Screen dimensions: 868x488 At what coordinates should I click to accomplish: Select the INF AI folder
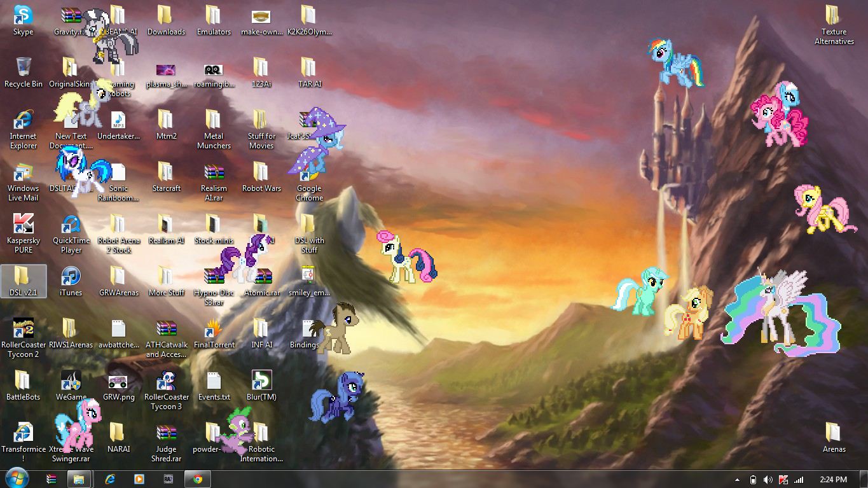coord(261,333)
